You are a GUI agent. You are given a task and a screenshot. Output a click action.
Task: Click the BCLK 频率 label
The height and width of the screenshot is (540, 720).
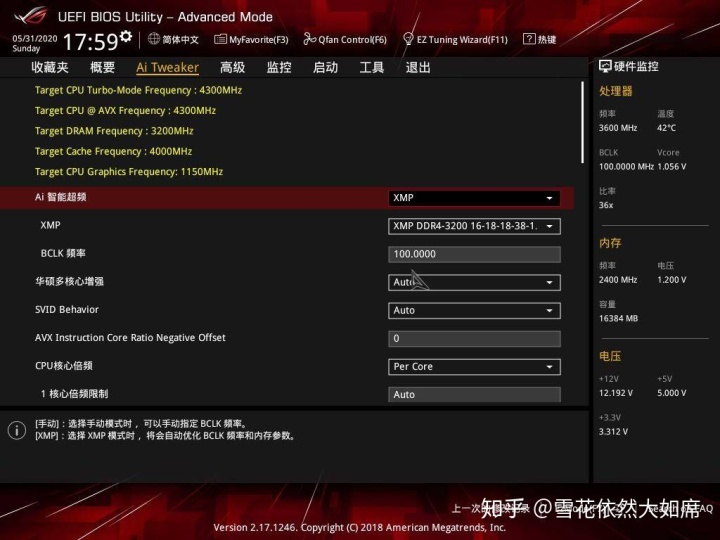[x=63, y=253]
